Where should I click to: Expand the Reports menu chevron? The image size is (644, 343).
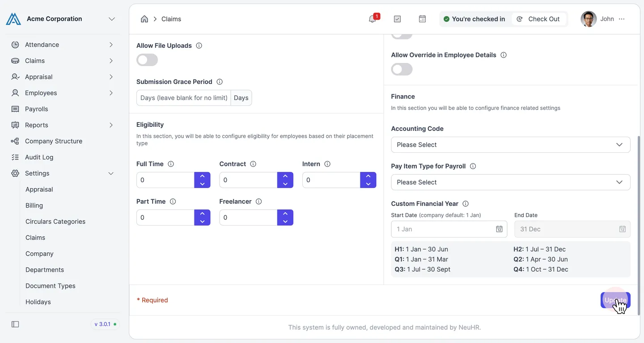111,125
